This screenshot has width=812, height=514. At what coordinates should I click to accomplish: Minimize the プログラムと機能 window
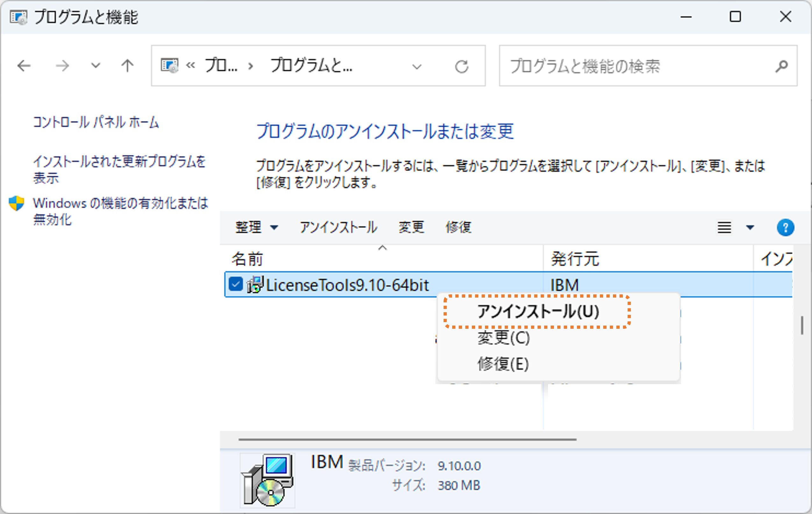pyautogui.click(x=686, y=17)
